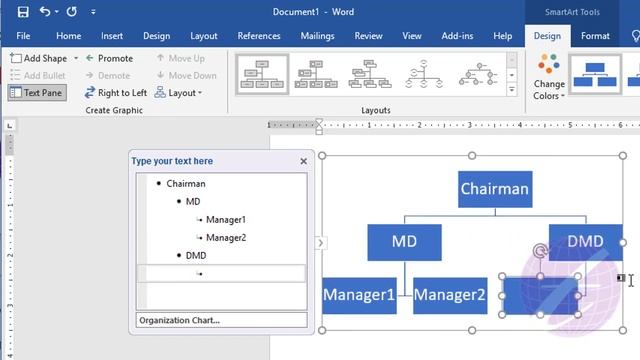Select the SmartArt Tools Design tab
This screenshot has height=360, width=640.
pyautogui.click(x=547, y=36)
